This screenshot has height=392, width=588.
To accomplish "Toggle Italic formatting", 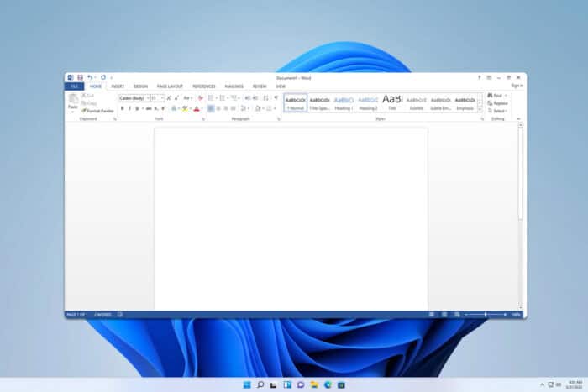I will point(130,108).
